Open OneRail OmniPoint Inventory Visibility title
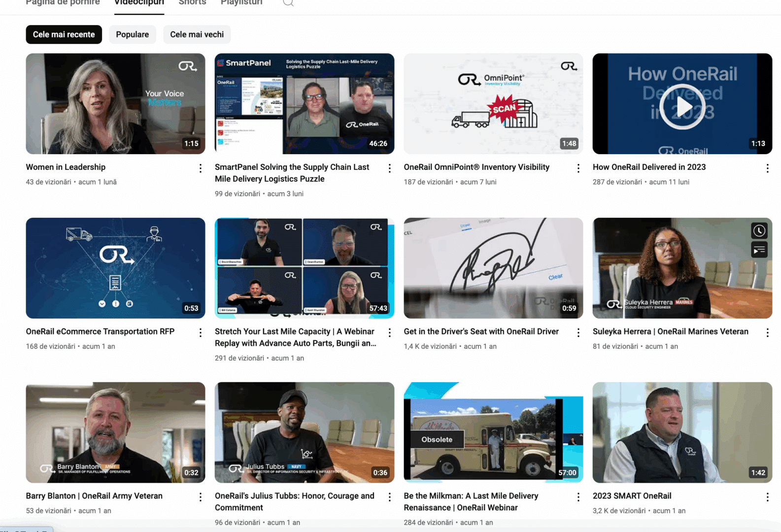The width and height of the screenshot is (781, 532). point(476,167)
